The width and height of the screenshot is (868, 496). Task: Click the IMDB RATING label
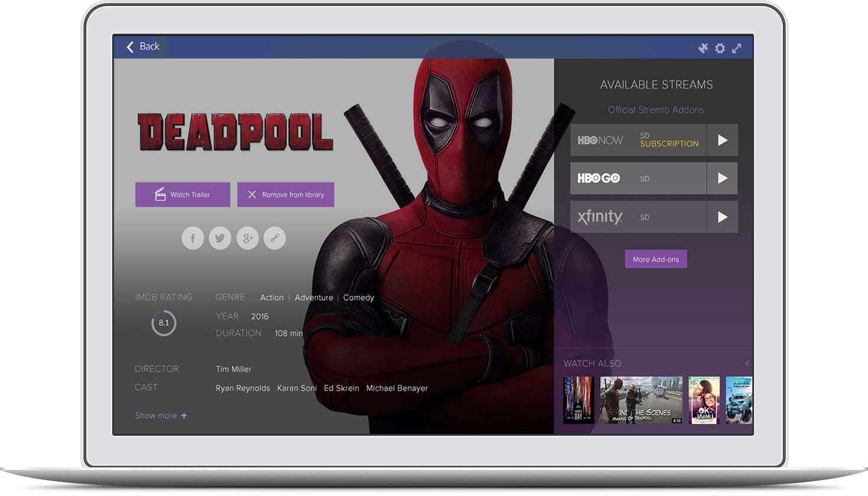(x=164, y=298)
